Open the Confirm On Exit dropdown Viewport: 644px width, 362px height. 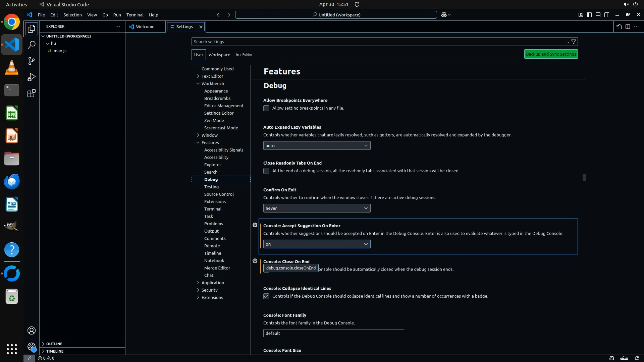click(x=317, y=208)
